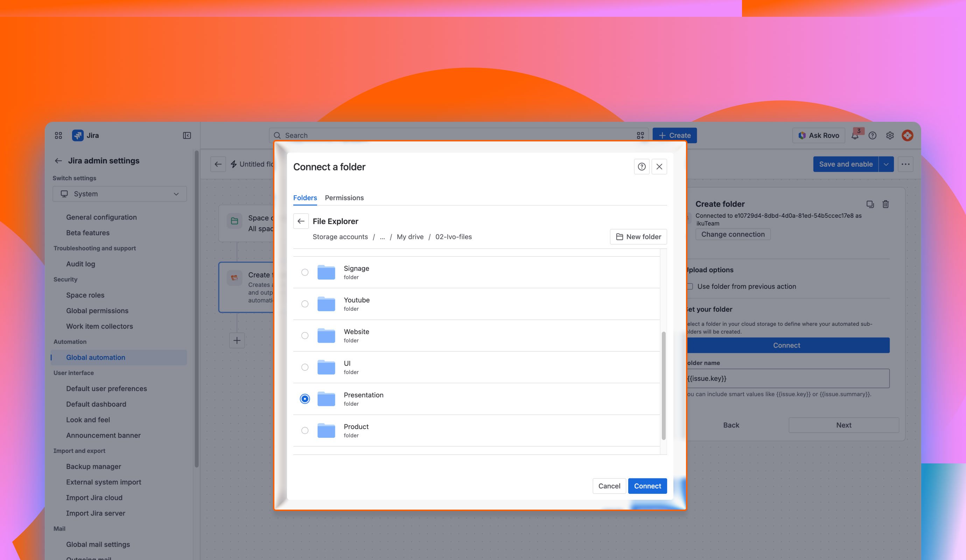Click the search magnifier icon
The height and width of the screenshot is (560, 966).
click(277, 135)
